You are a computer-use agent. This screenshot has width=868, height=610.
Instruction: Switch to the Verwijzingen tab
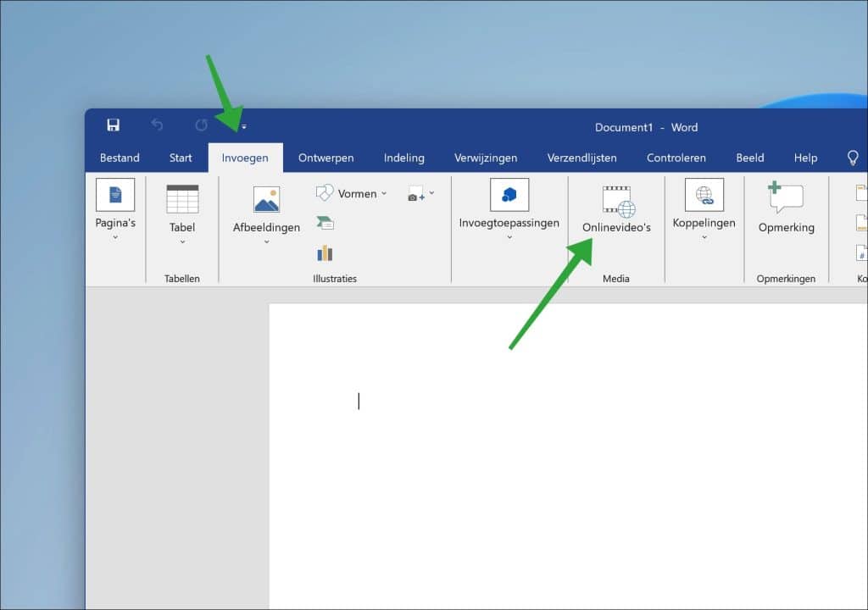pyautogui.click(x=486, y=158)
